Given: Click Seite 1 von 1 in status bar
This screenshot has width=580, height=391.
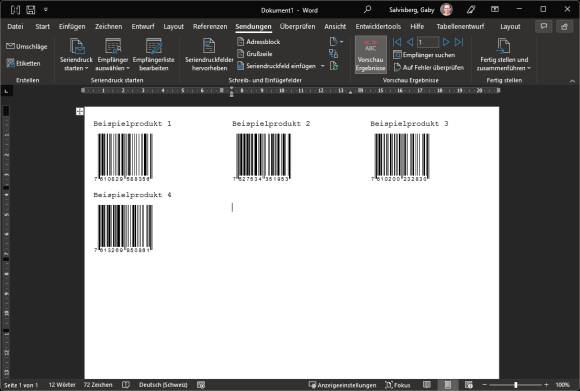Looking at the screenshot, I should [21, 385].
